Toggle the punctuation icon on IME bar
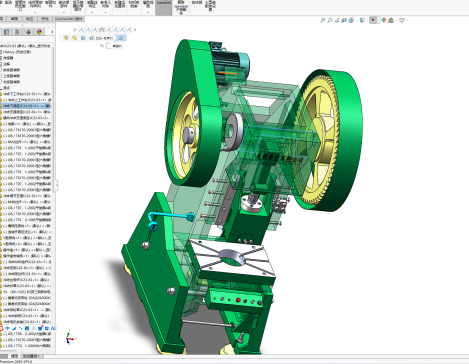Image resolution: width=469 pixels, height=364 pixels. (20, 328)
